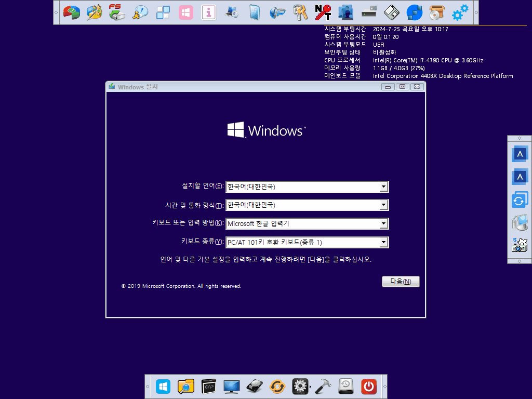The image size is (532, 399).
Task: Open the floppy diskette icon
Action: [392, 12]
